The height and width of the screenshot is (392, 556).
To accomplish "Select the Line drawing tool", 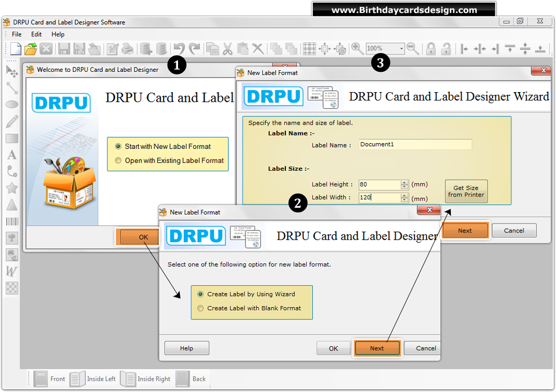I will pos(12,88).
